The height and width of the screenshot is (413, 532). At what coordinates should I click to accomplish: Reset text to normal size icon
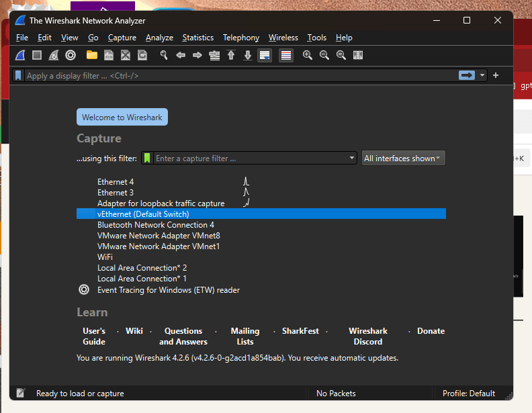pos(341,55)
